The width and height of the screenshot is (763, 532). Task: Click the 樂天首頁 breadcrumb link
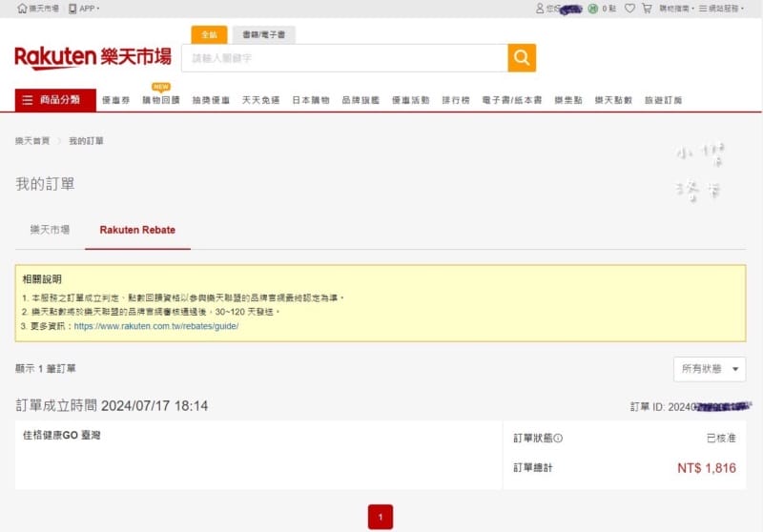point(32,141)
